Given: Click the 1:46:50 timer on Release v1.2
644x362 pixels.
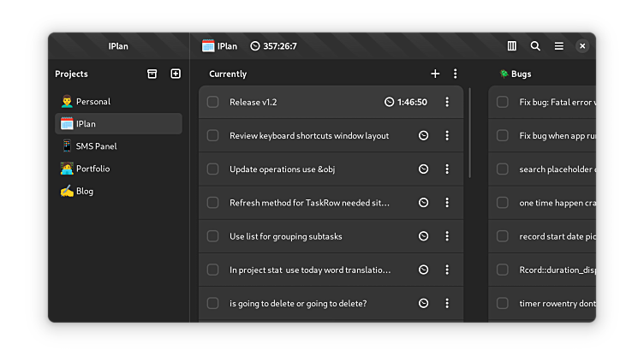Looking at the screenshot, I should [x=406, y=103].
